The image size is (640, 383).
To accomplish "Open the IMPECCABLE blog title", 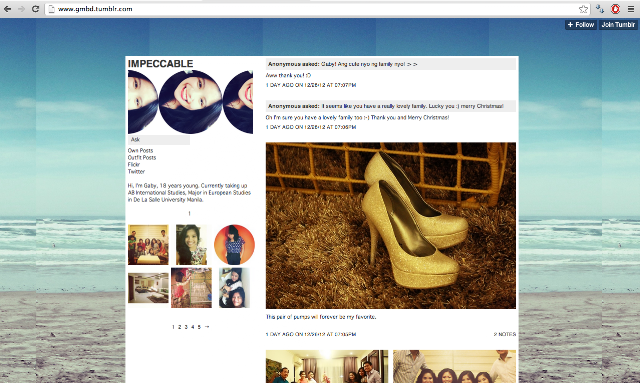I will point(160,64).
